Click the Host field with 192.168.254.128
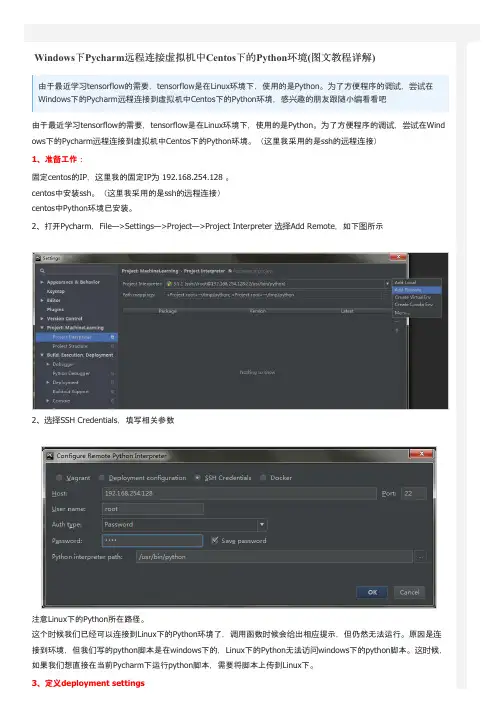504x713 pixels. pyautogui.click(x=239, y=493)
